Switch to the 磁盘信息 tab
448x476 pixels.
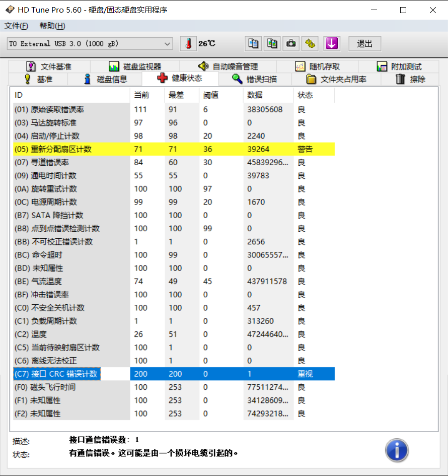click(105, 79)
